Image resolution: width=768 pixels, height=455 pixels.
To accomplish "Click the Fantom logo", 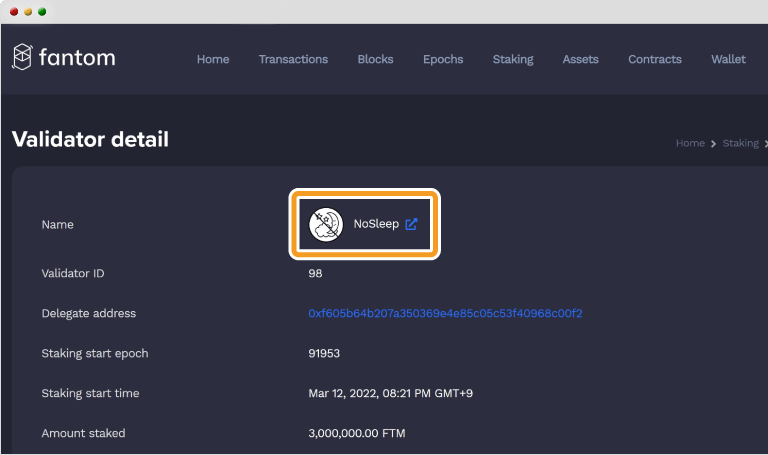I will pos(64,57).
